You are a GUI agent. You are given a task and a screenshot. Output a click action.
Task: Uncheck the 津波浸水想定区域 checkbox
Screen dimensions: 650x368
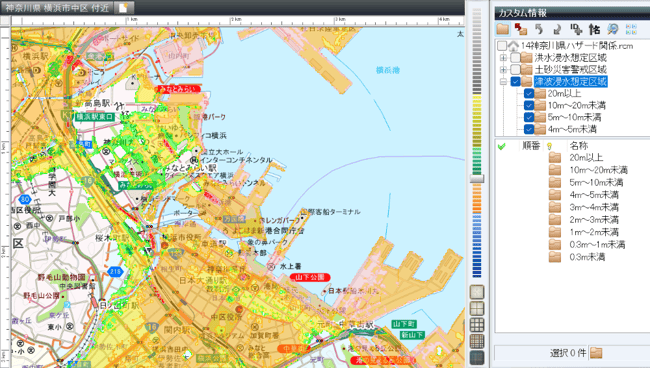[515, 81]
